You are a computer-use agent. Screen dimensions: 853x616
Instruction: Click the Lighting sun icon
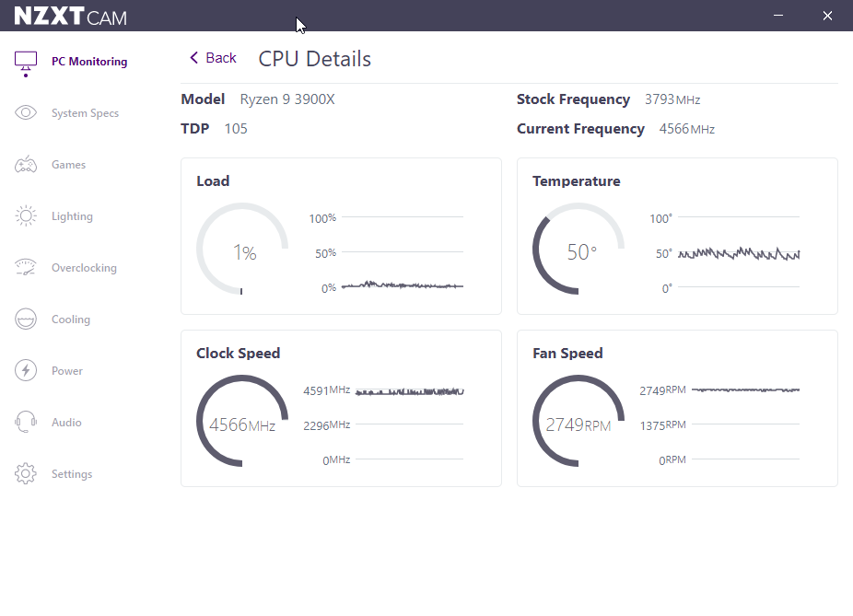click(26, 216)
